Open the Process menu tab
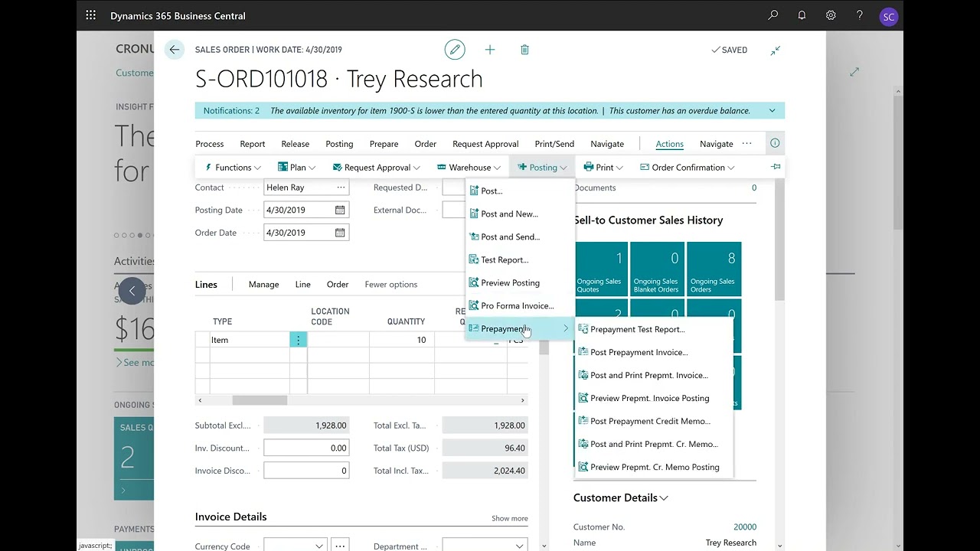 pos(210,143)
